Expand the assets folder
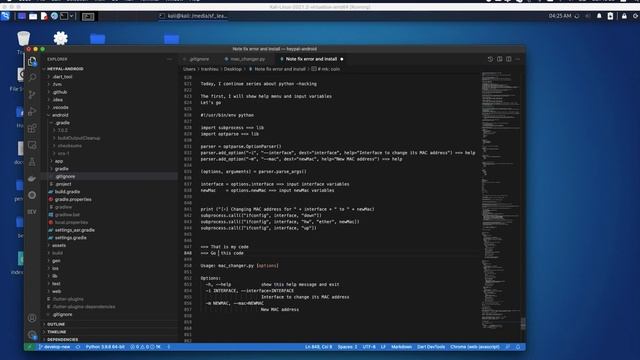 [x=59, y=245]
